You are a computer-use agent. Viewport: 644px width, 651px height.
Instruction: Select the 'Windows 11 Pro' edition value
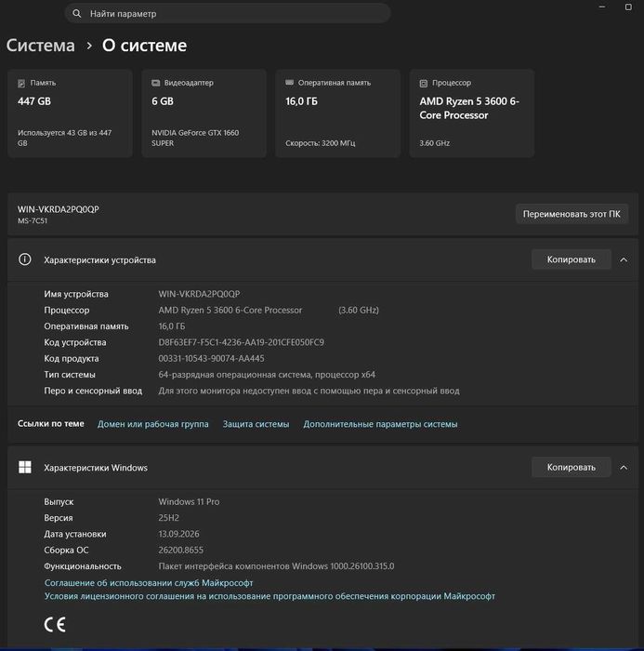click(189, 501)
